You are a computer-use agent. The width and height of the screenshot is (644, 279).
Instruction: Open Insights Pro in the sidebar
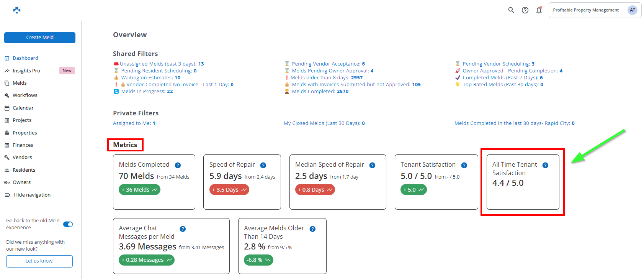coord(26,71)
